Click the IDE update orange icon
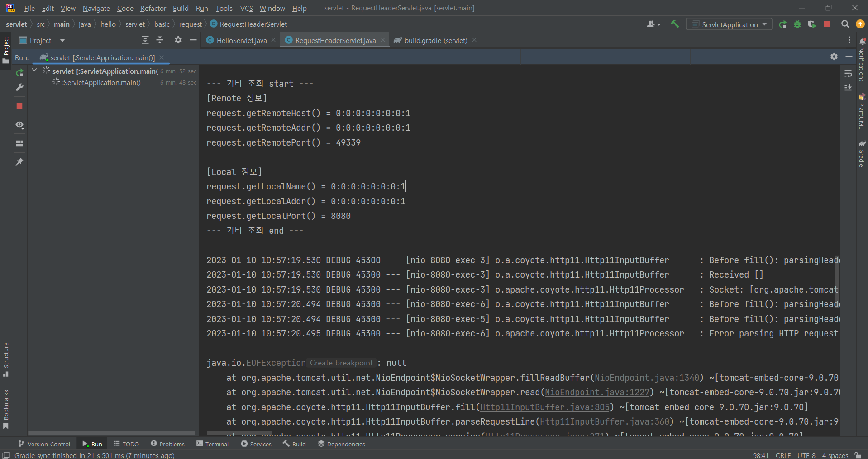The image size is (868, 459). pos(860,24)
